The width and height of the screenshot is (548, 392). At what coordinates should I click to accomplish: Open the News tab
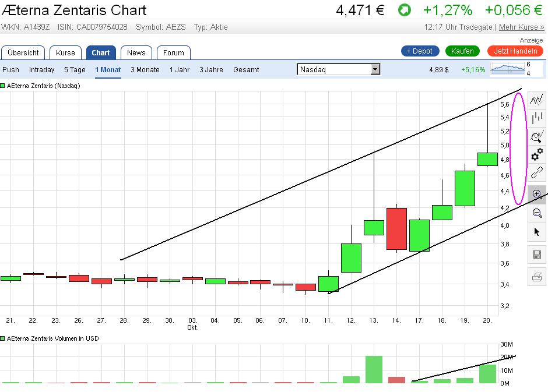(136, 52)
